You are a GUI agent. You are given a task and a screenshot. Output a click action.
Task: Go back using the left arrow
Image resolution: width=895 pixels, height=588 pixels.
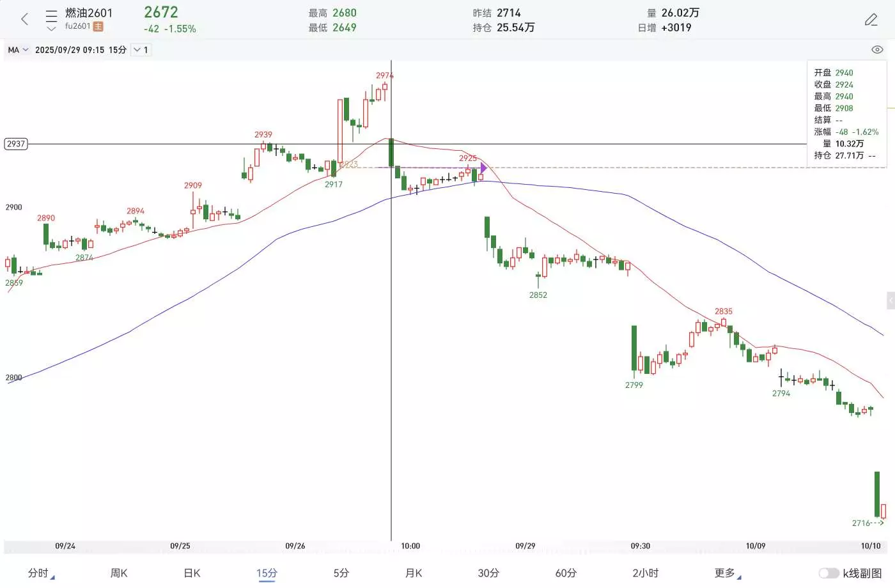[25, 19]
